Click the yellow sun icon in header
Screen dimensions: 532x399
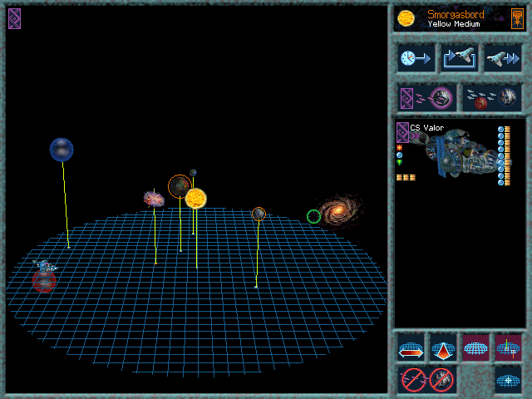(406, 18)
